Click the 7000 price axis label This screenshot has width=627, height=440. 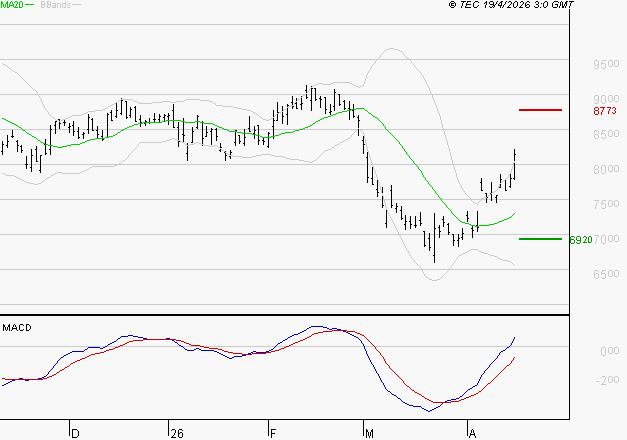(x=606, y=239)
